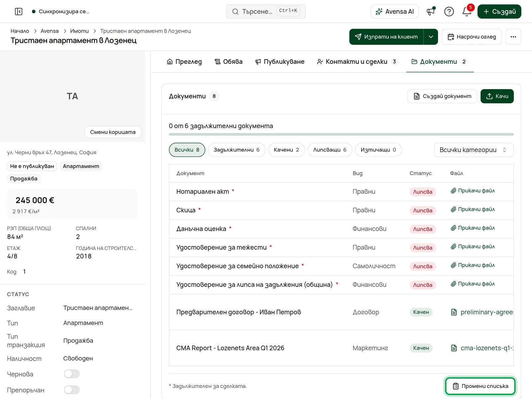Click Създай документ button
The height and width of the screenshot is (399, 532).
(442, 96)
